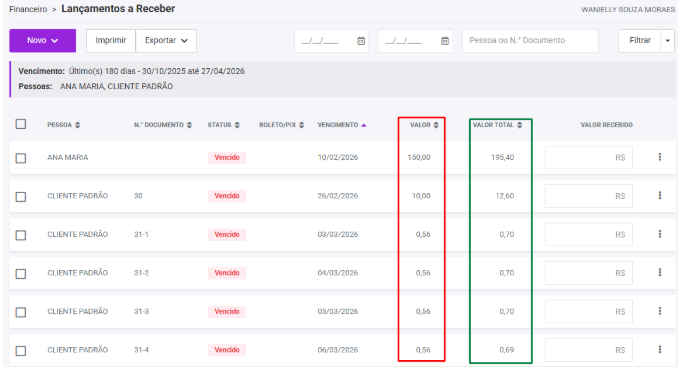The image size is (682, 377).
Task: Open three-dot menu for document 31-1 row
Action: tap(660, 234)
